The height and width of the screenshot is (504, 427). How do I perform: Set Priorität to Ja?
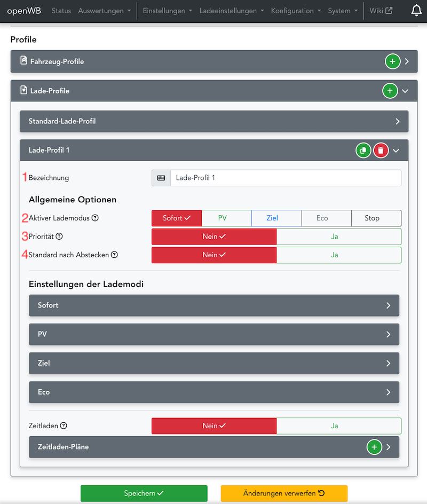tap(338, 237)
